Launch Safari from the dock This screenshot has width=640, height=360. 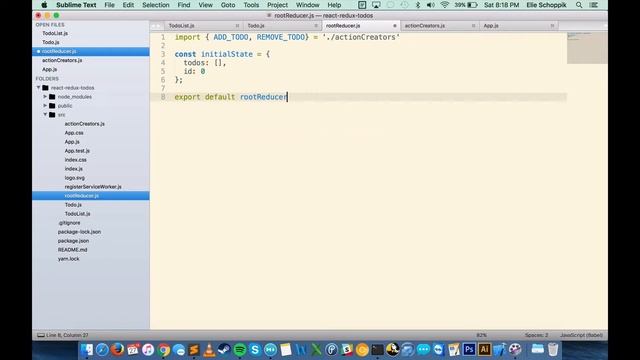pyautogui.click(x=102, y=350)
